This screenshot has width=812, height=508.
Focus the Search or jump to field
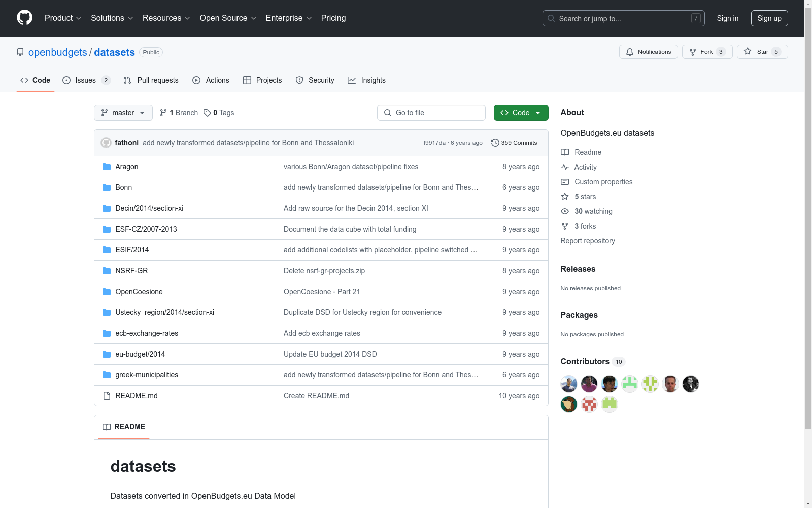pyautogui.click(x=624, y=18)
